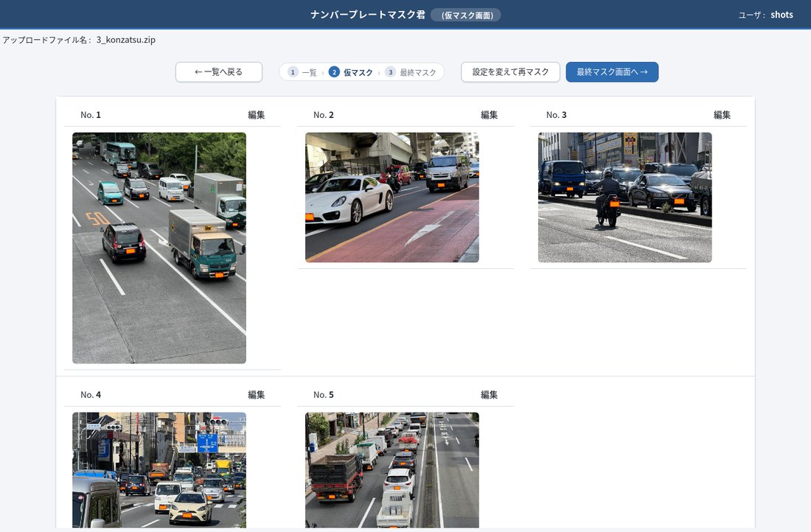811x532 pixels.
Task: Click the No. 3 card label
Action: [556, 115]
